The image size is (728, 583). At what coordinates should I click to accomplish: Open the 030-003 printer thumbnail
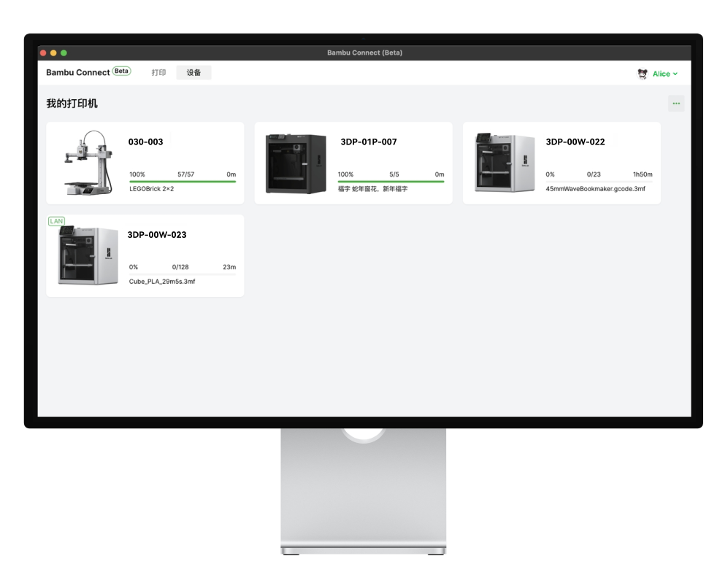(88, 163)
